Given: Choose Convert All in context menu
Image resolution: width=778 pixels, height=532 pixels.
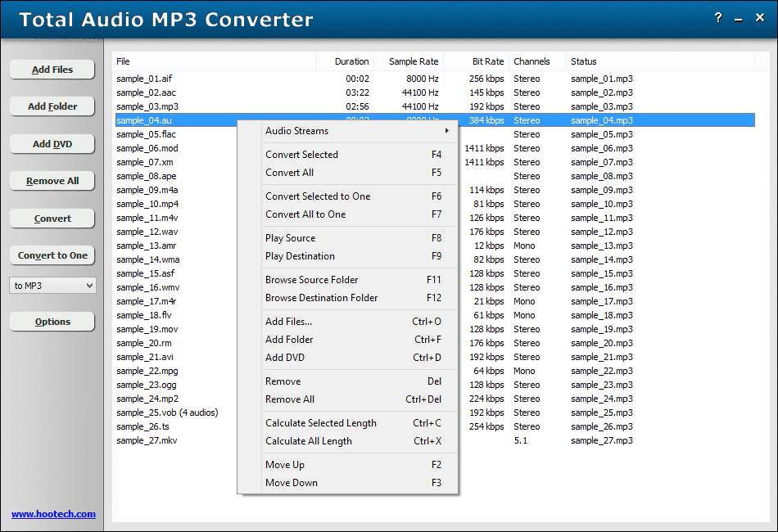Looking at the screenshot, I should (357, 173).
